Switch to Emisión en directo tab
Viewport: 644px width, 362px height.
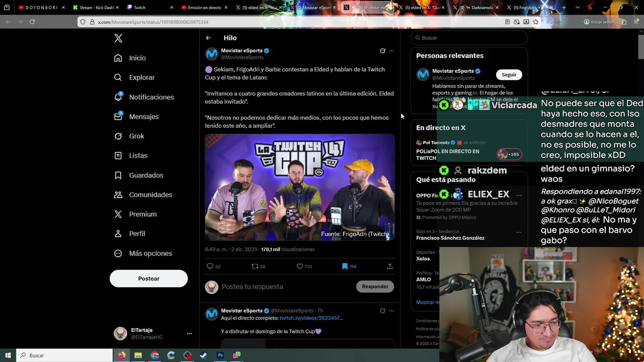tap(203, 8)
